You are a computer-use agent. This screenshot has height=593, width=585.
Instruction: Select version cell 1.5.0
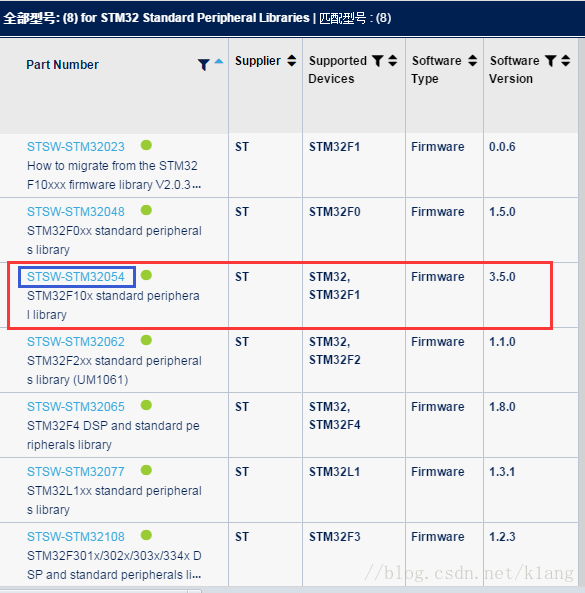(x=502, y=212)
